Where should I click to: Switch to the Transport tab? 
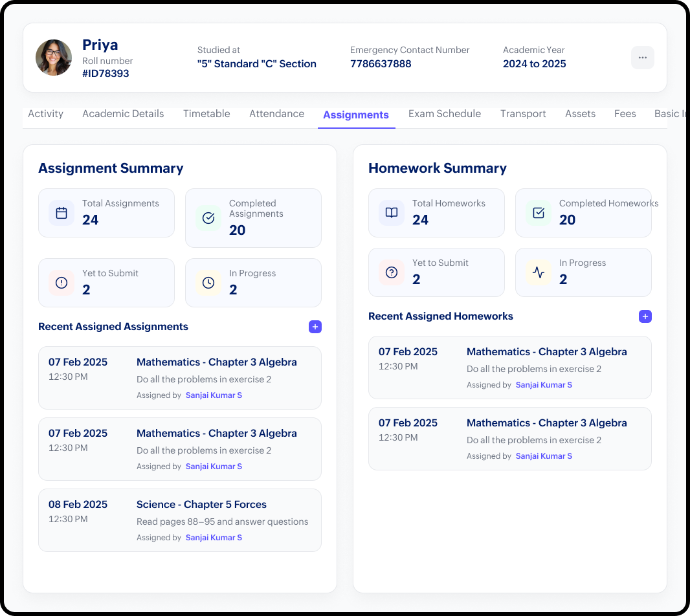pos(523,113)
